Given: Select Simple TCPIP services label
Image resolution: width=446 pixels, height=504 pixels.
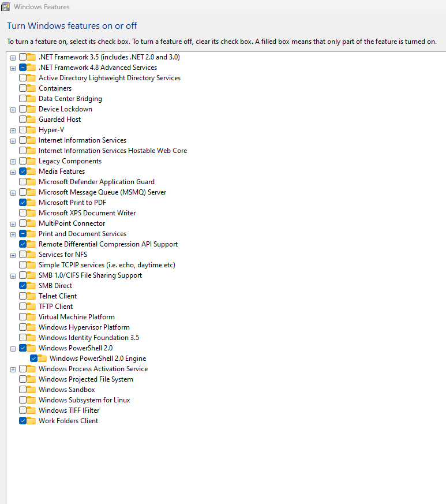Looking at the screenshot, I should click(x=107, y=265).
